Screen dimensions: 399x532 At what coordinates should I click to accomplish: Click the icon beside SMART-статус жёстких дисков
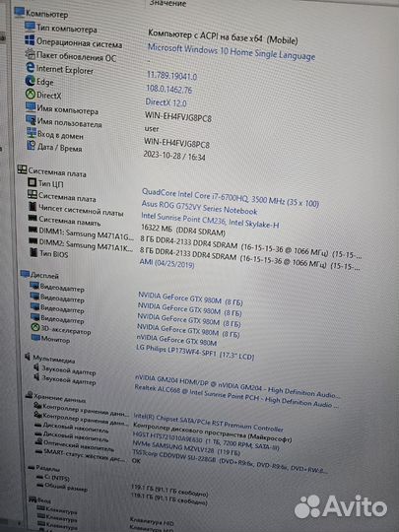39,451
